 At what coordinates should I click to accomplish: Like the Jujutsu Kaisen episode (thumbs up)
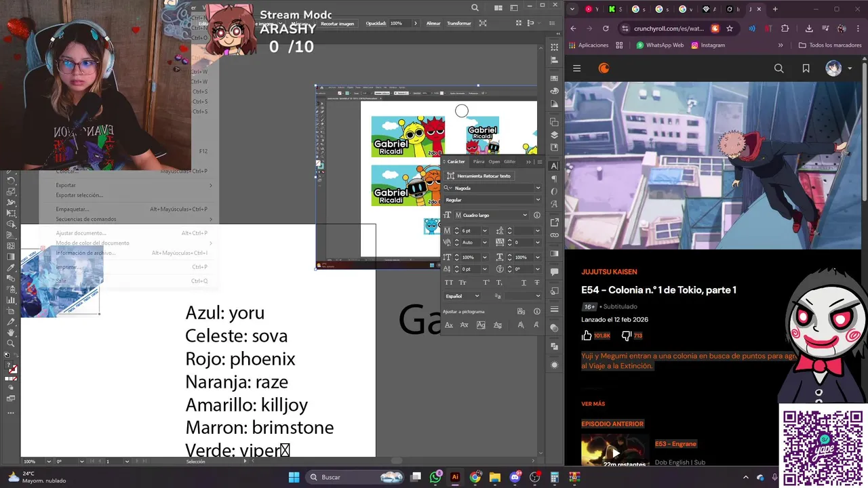tap(587, 335)
